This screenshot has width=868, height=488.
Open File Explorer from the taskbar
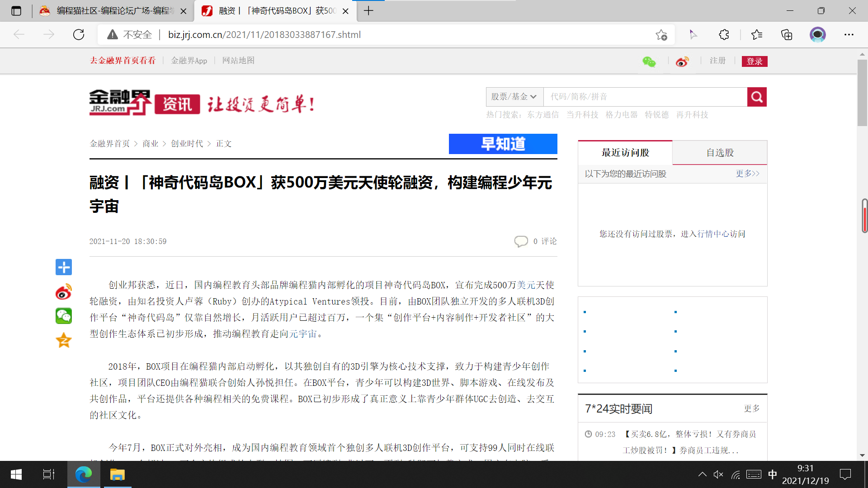pos(118,474)
